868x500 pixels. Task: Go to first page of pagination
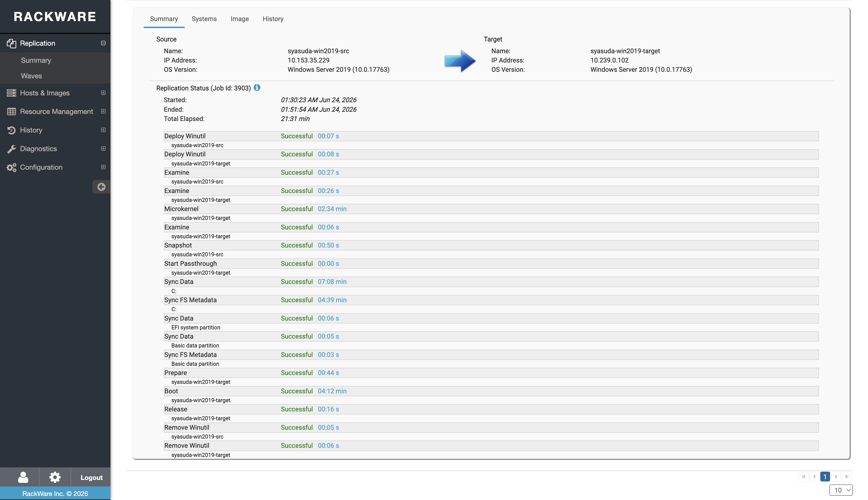(803, 477)
